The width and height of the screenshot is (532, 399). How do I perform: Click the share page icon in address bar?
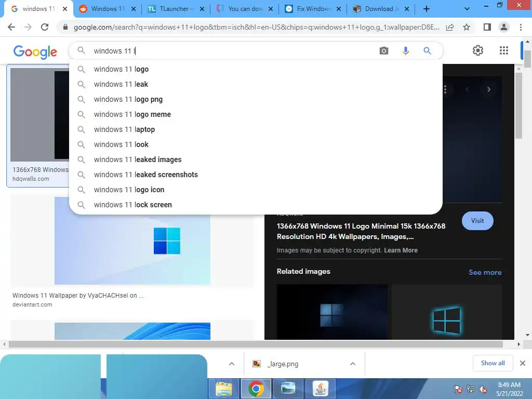[x=450, y=27]
